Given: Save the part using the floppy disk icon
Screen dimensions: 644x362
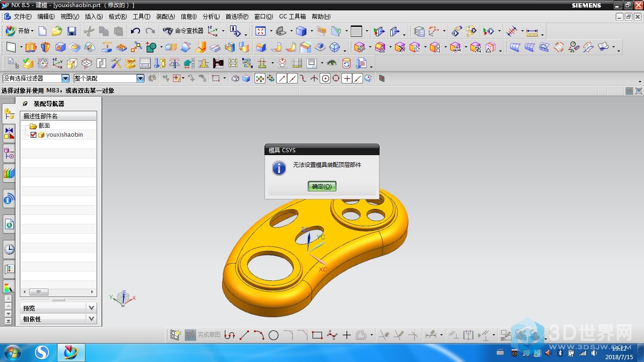Looking at the screenshot, I should pos(72,31).
